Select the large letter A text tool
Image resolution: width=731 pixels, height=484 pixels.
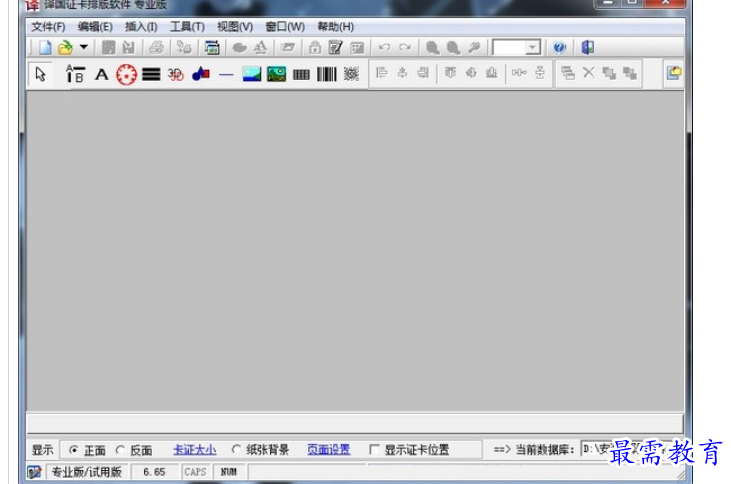pos(101,74)
